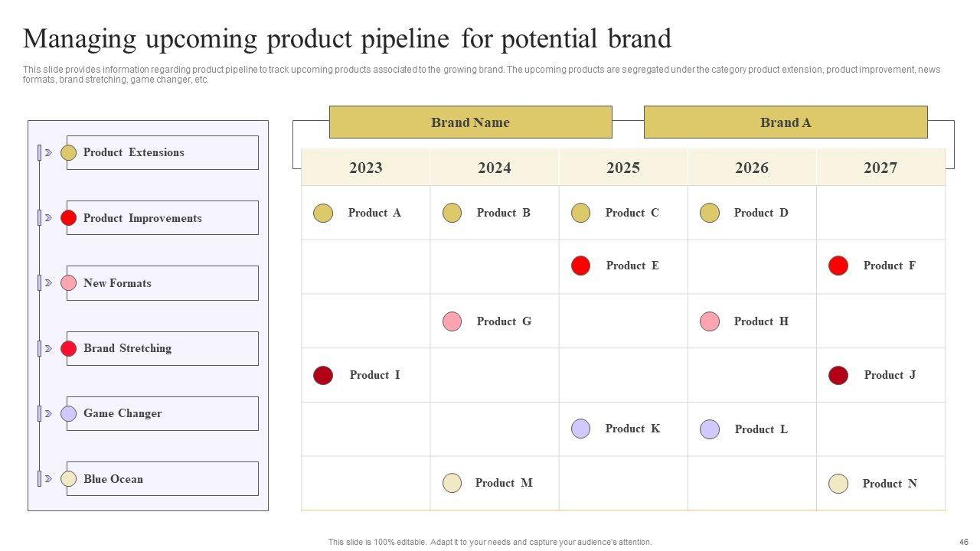
Task: Click the cream circle beside Product M
Action: 452,483
